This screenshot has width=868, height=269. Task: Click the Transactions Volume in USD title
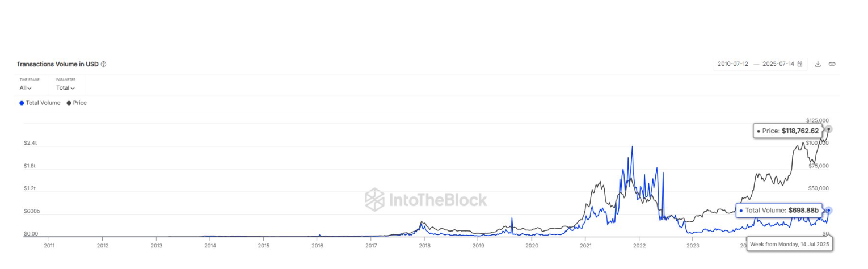pos(57,64)
